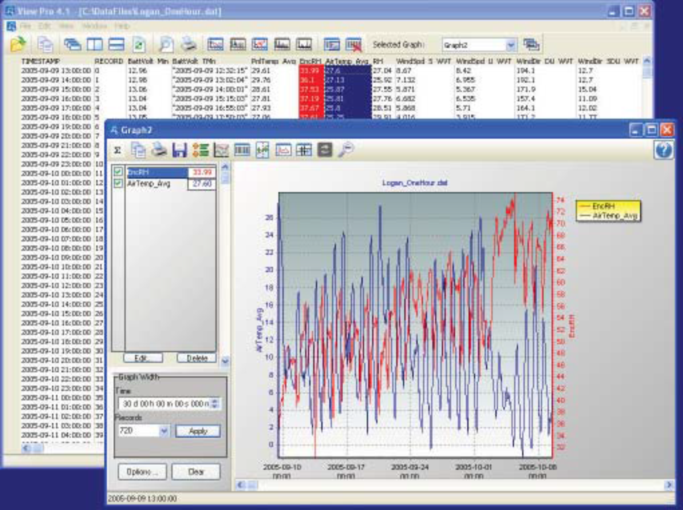Click the Save floppy disk icon in Graph2
The height and width of the screenshot is (510, 683).
click(178, 150)
